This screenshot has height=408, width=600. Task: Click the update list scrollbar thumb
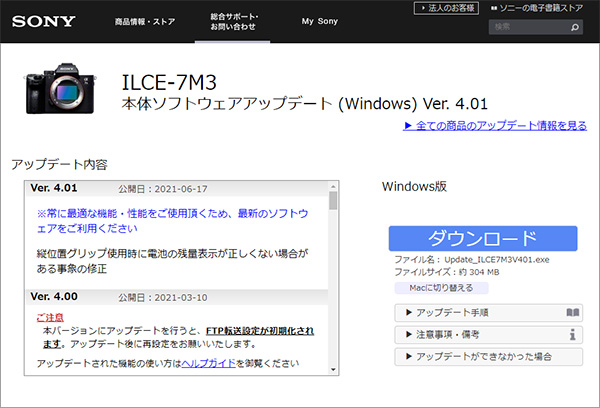333,200
